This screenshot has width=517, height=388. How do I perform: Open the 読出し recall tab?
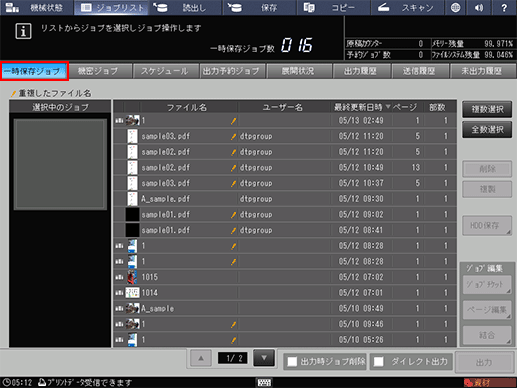(185, 7)
